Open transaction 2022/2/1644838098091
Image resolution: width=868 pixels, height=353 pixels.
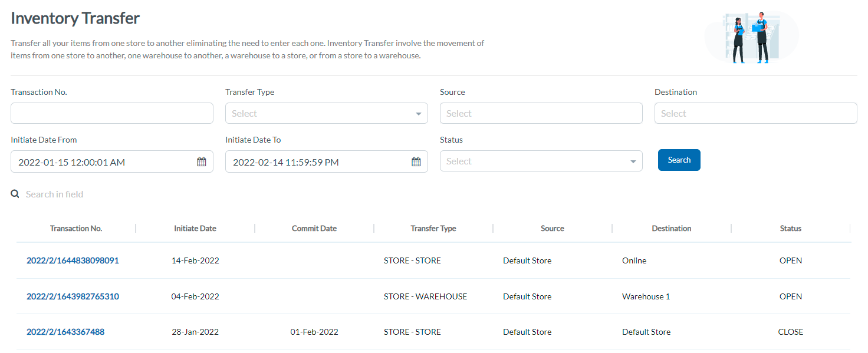click(73, 260)
